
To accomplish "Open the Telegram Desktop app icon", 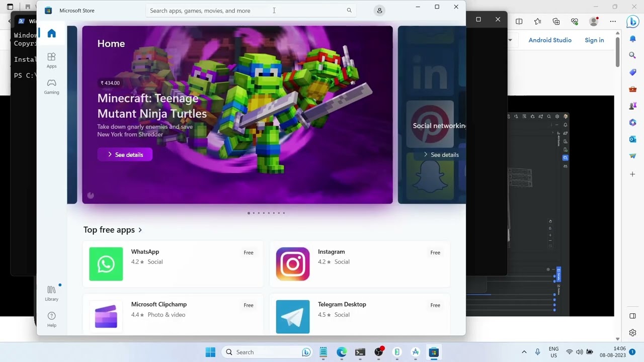I will [x=293, y=317].
